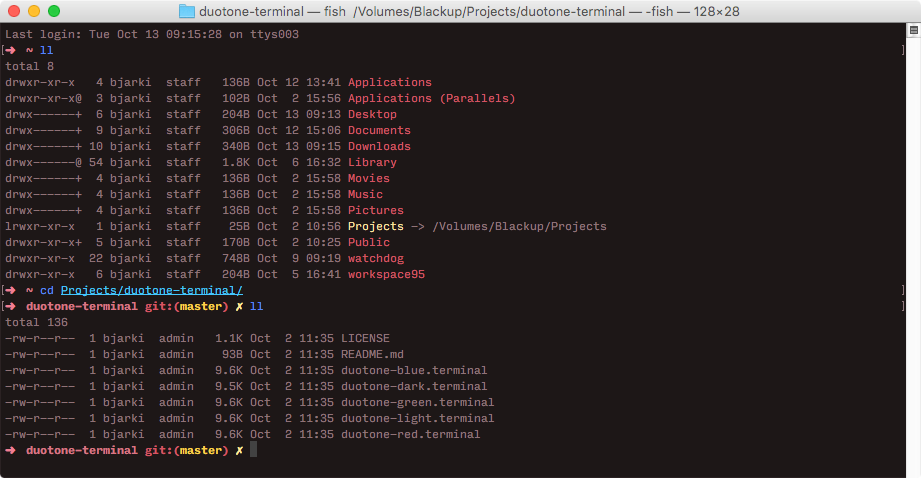This screenshot has width=921, height=478.
Task: Click the Movies directory entry
Action: (x=368, y=178)
